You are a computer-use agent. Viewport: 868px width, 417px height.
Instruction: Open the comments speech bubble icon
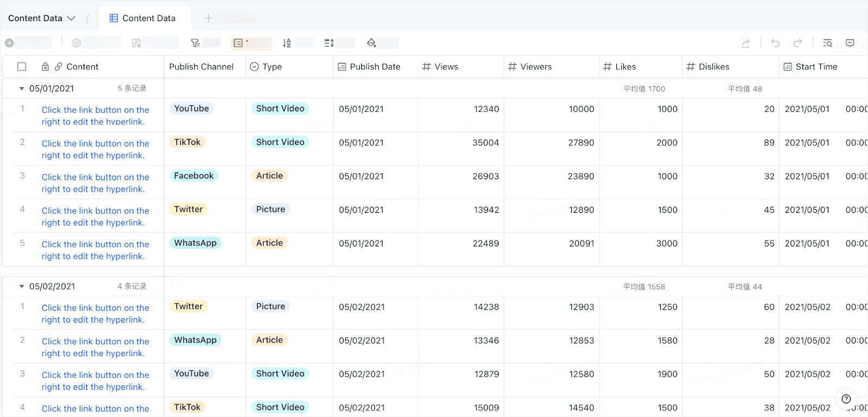[x=850, y=43]
